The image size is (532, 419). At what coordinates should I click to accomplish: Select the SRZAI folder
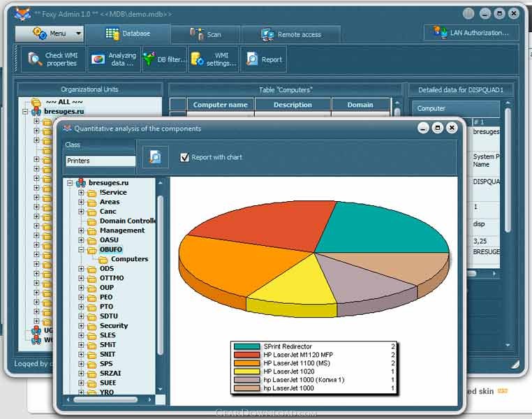tap(110, 373)
